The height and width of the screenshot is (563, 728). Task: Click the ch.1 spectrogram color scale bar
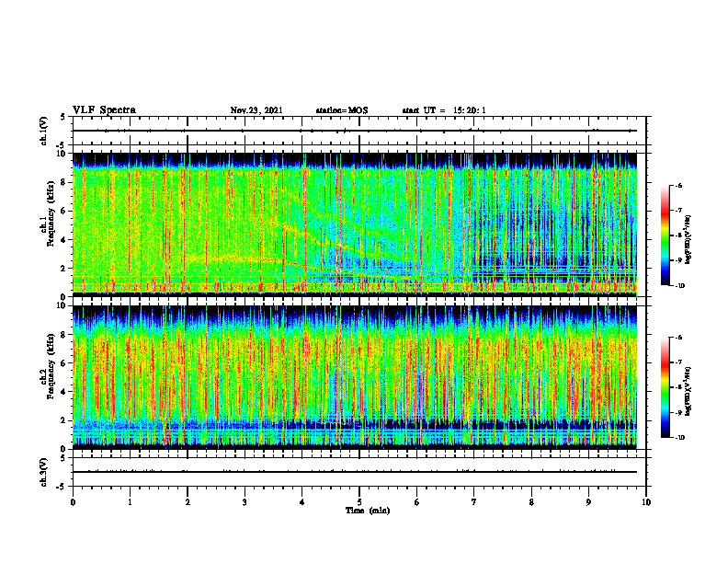(665, 236)
